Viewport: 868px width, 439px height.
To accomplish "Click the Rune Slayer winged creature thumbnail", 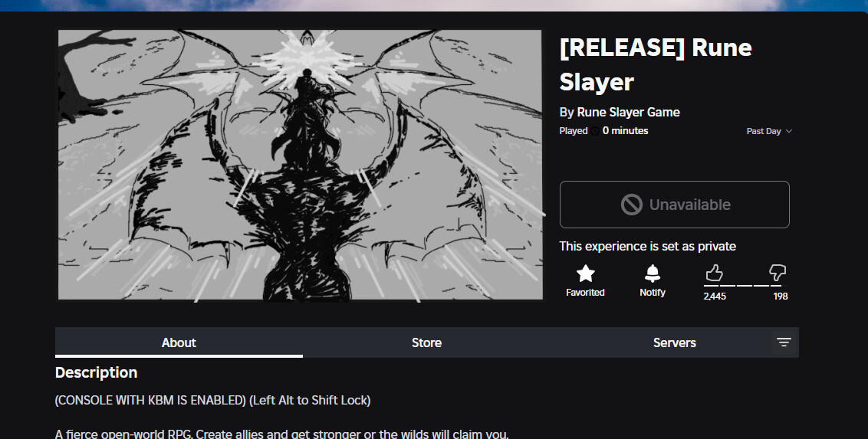I will point(300,165).
